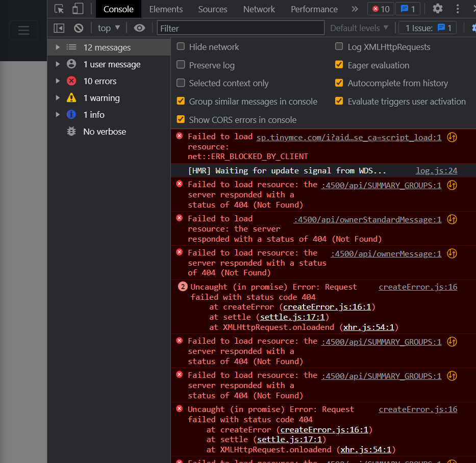
Task: Focus the console Filter input field
Action: [x=240, y=28]
